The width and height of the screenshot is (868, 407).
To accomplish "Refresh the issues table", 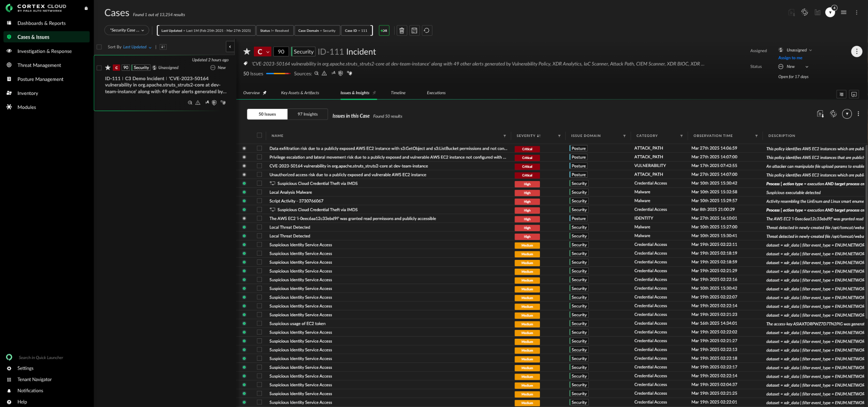I will (x=833, y=114).
